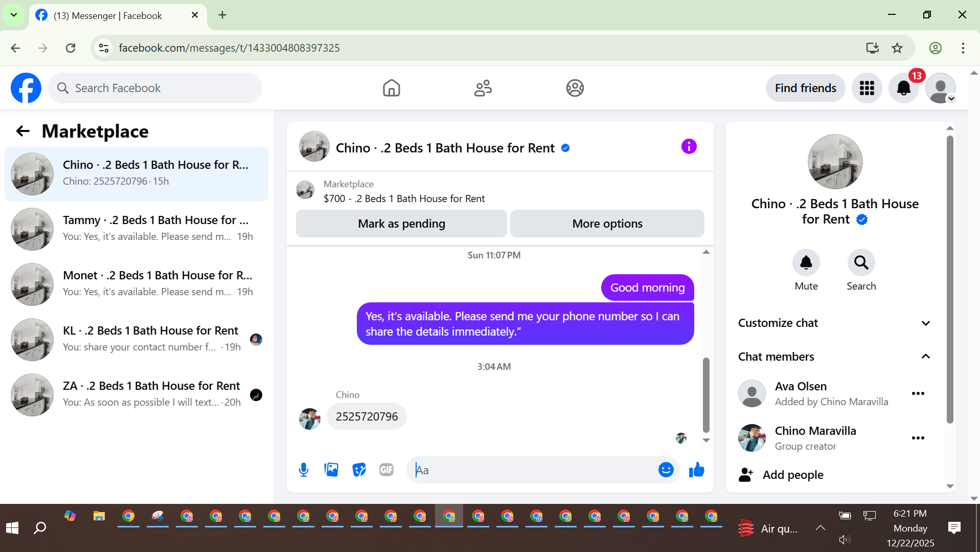Viewport: 980px width, 552px height.
Task: Click the message thread scrollbar thumb
Action: (706, 395)
